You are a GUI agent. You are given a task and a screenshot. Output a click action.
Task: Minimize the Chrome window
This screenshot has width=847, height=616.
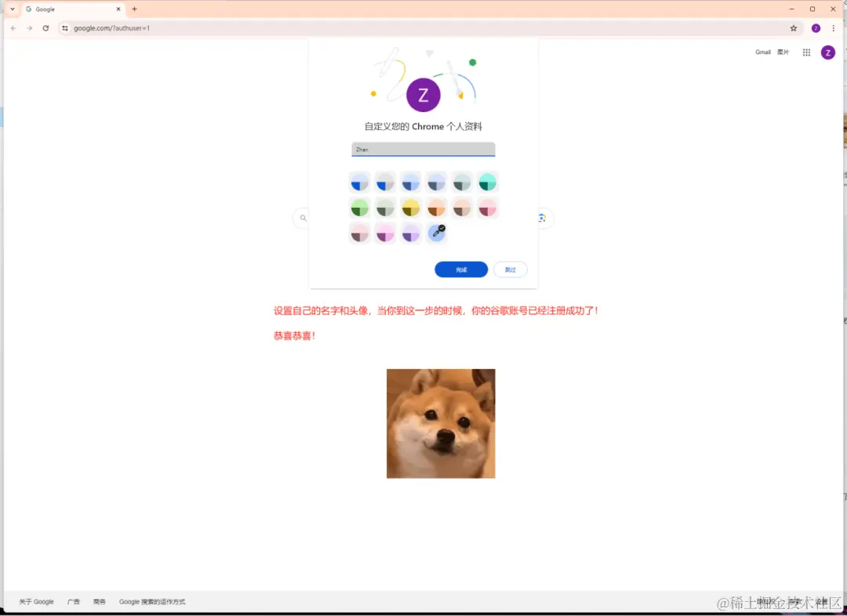pos(791,9)
